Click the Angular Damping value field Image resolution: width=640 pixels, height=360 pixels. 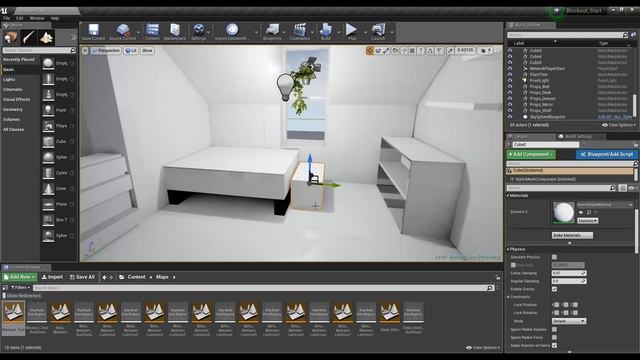(x=569, y=281)
